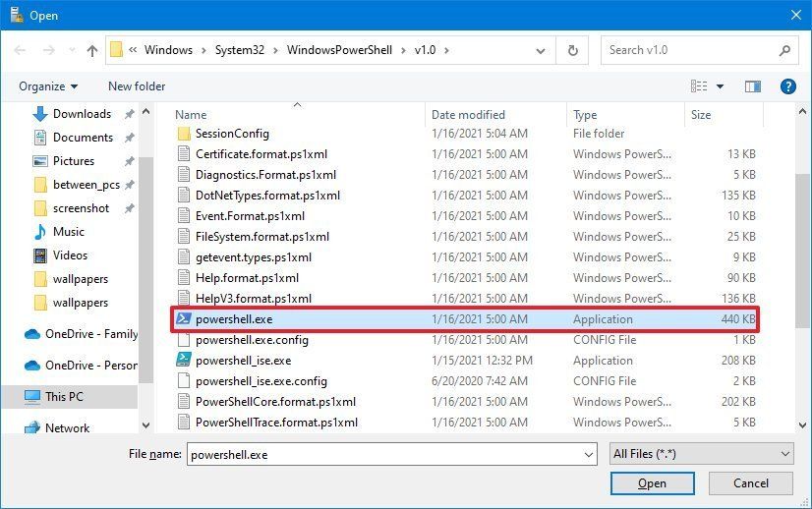Open Music in the navigation pane
The width and height of the screenshot is (812, 509).
(x=69, y=232)
